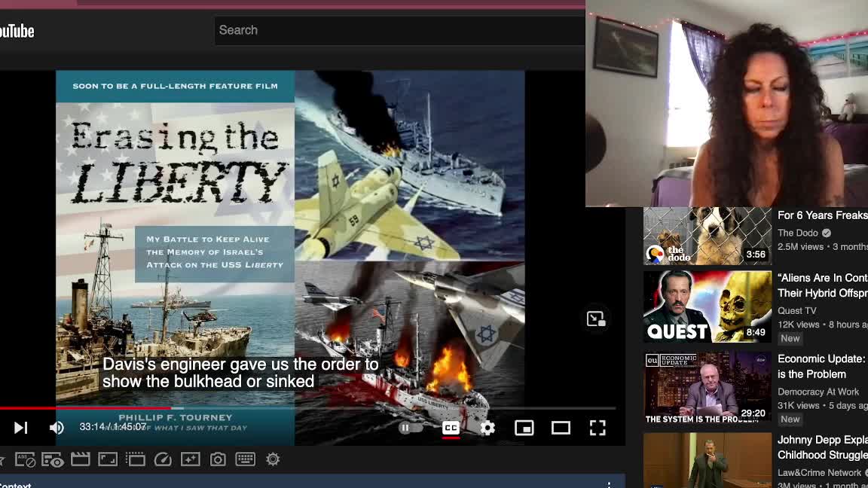
Task: Open The Dodo video thumbnail
Action: point(708,236)
